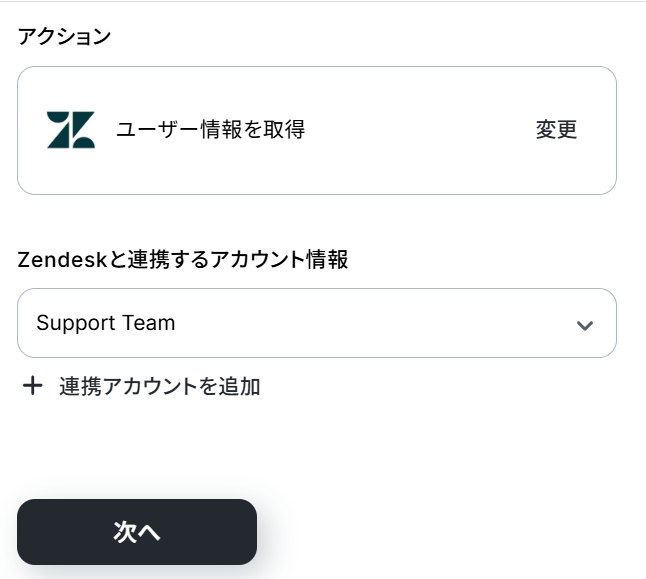Viewport: 646px width, 579px height.
Task: Click the アクション section heading
Action: 64,37
